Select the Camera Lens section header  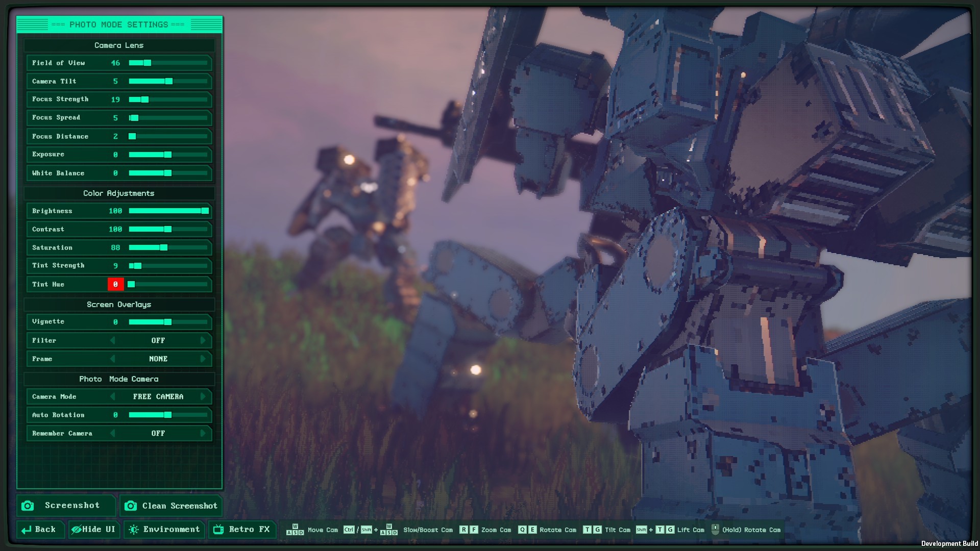click(x=118, y=45)
